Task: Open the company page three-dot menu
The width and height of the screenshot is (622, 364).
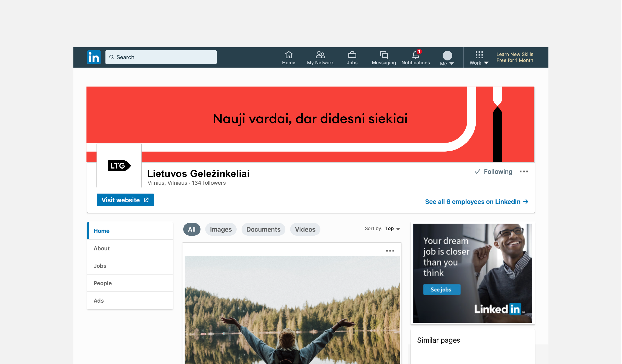Action: (x=523, y=172)
